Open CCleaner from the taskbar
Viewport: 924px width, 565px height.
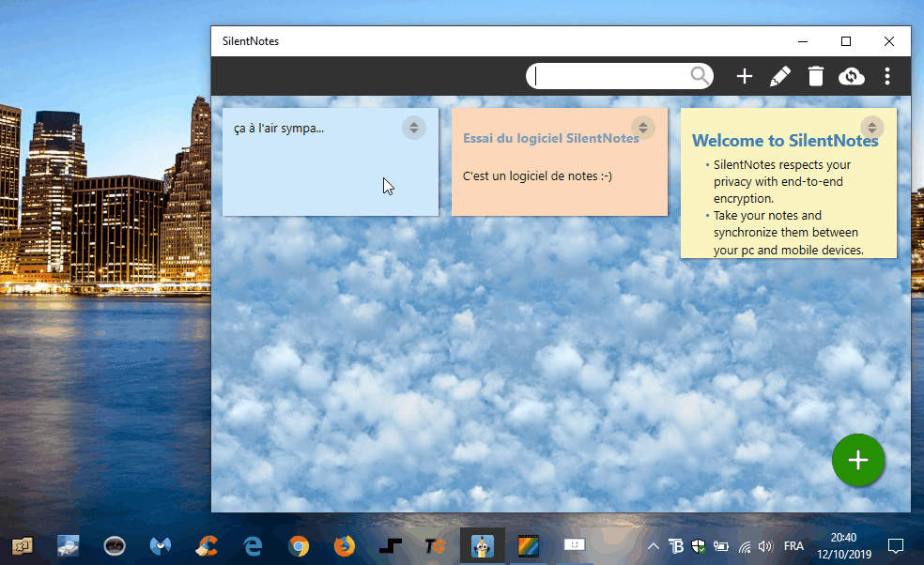207,547
